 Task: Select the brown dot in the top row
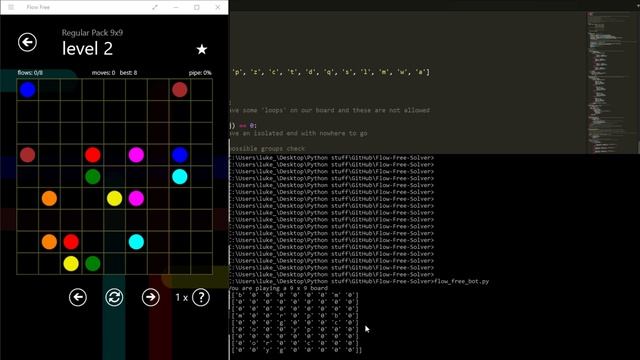(180, 90)
